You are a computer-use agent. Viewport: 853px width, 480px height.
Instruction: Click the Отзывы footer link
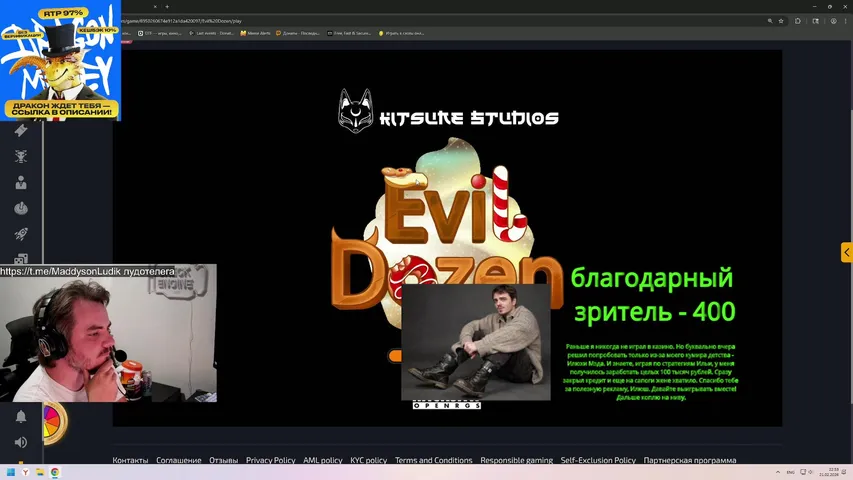coord(223,460)
